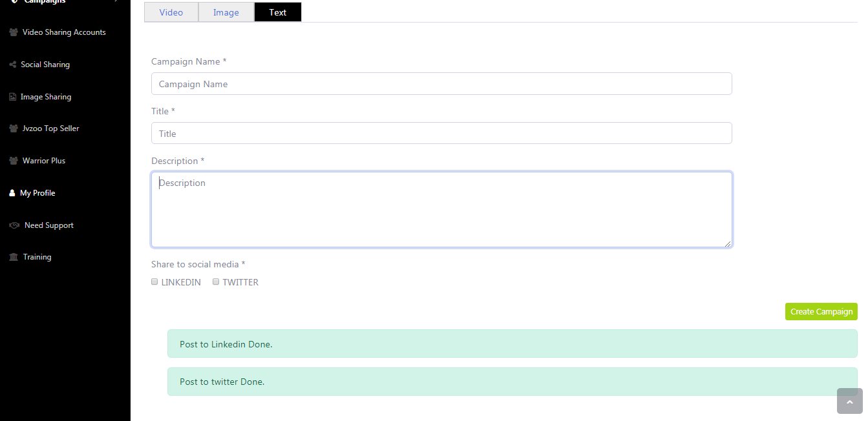Click the "Share to social media *" label
This screenshot has height=421, width=868.
click(x=198, y=264)
